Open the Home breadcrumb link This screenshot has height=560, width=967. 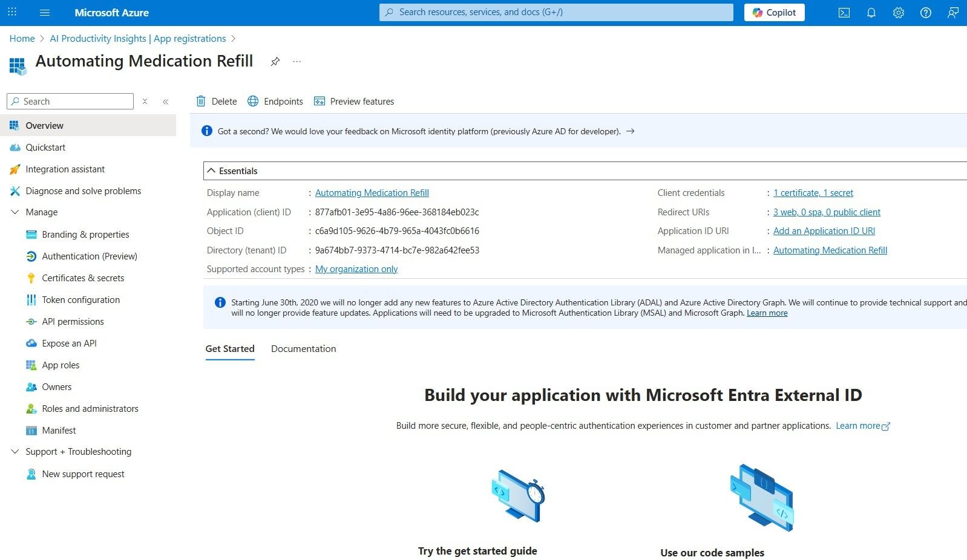[22, 39]
